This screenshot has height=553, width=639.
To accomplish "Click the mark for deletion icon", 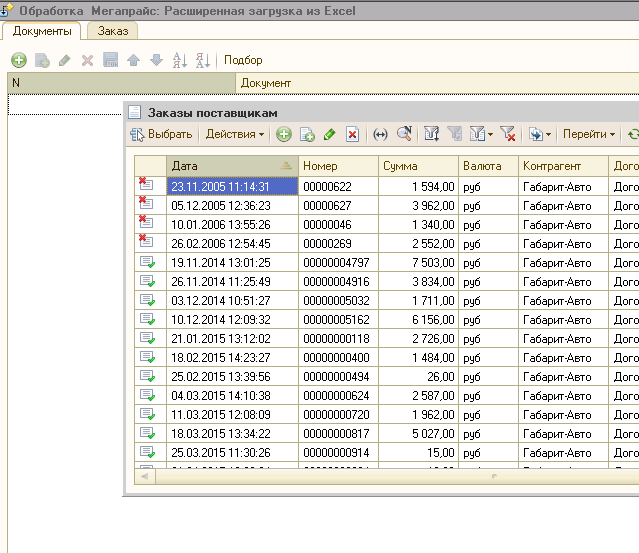I will [x=352, y=134].
